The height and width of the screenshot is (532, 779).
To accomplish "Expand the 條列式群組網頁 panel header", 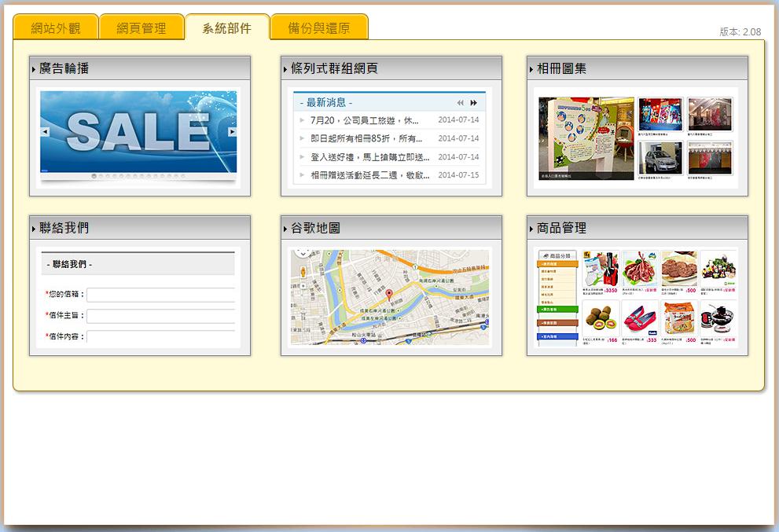I will (391, 68).
